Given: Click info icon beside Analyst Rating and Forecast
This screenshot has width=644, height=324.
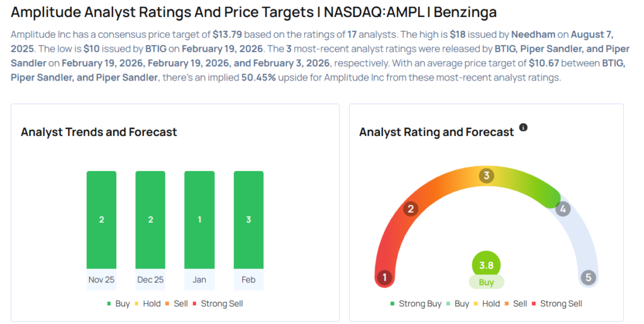Looking at the screenshot, I should point(523,128).
